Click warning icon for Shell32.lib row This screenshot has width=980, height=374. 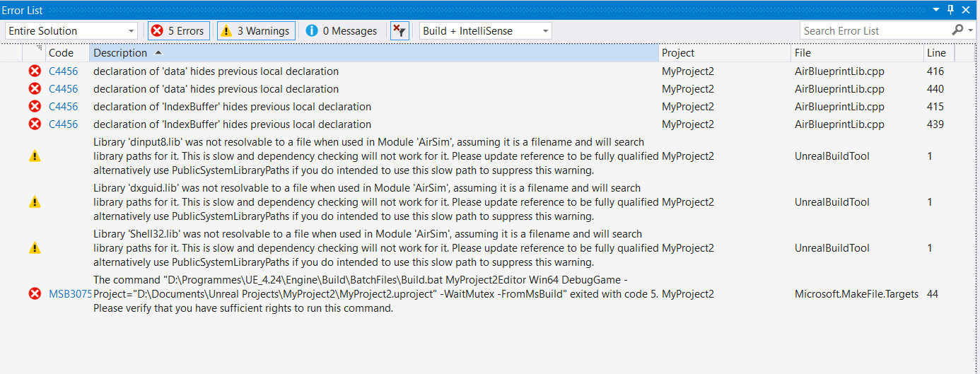pos(35,248)
